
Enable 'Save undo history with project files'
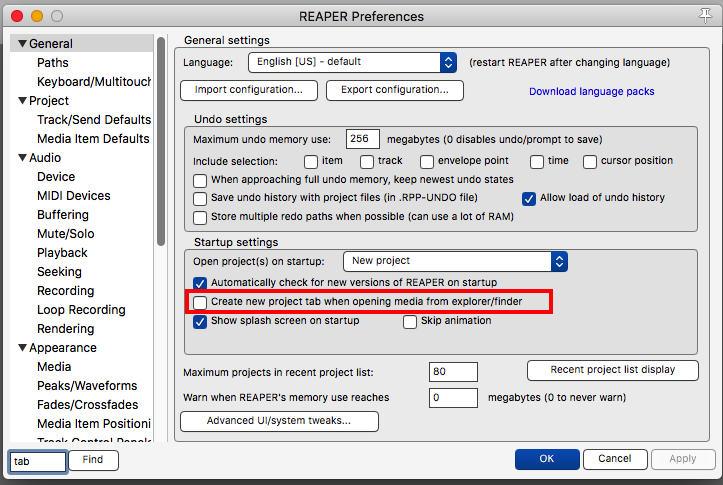point(200,199)
